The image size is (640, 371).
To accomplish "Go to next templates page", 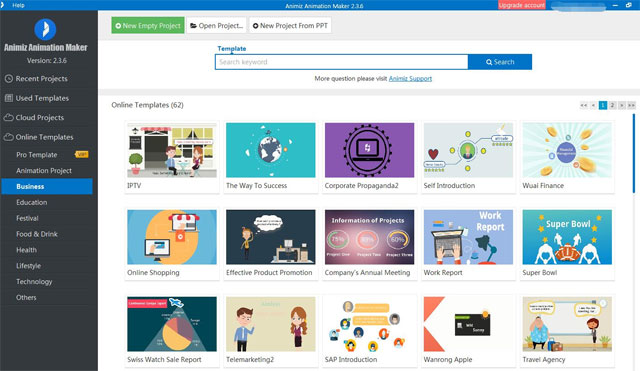I will tap(622, 105).
